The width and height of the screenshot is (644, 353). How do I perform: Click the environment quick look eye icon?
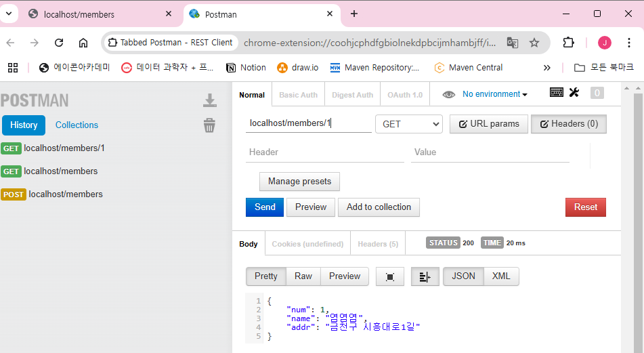[x=448, y=94]
